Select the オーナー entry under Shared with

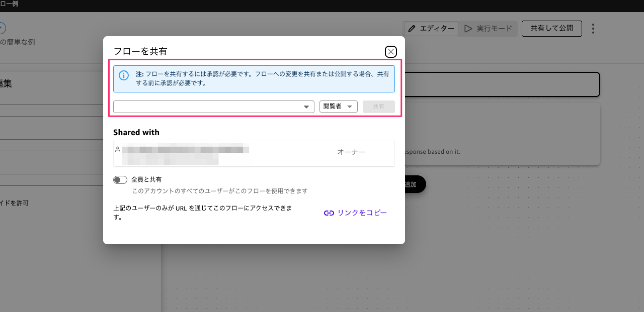(351, 152)
